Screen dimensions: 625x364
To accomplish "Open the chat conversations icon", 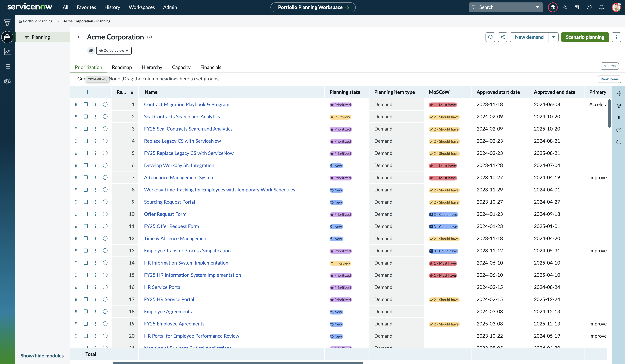I will (x=565, y=7).
